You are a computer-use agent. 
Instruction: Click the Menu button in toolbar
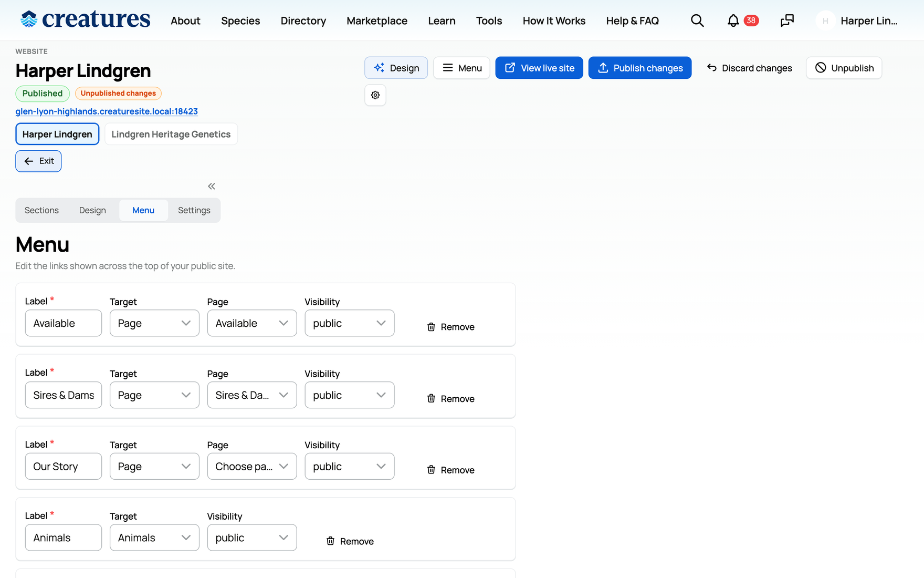461,68
